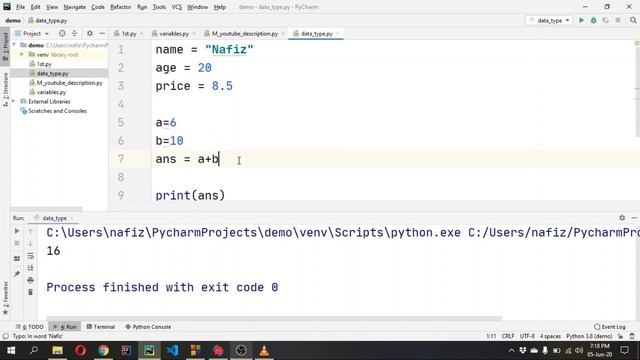Click the lock icon in the status bar

point(620,336)
